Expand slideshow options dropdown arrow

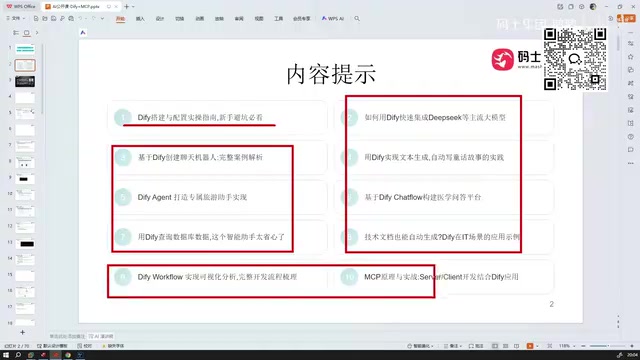tap(537, 346)
